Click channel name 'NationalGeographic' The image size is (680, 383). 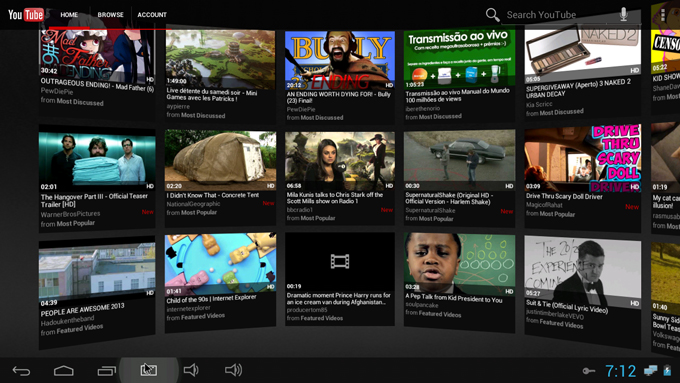[193, 204]
